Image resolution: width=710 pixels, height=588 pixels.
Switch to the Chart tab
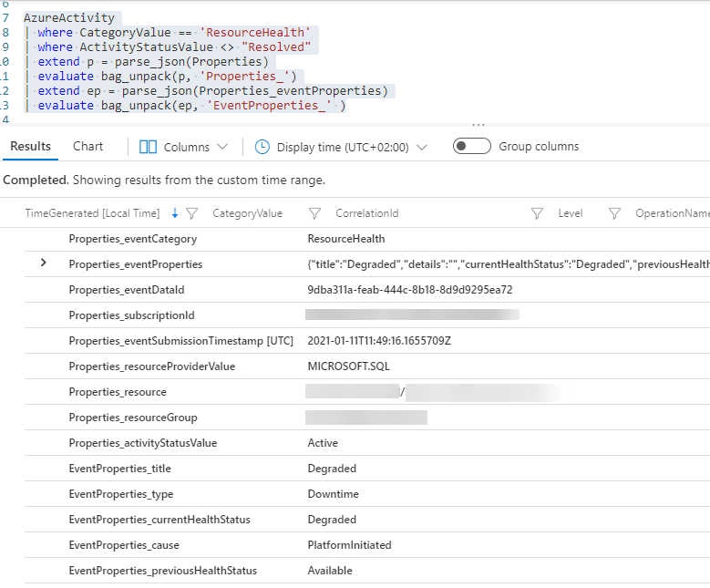coord(88,146)
